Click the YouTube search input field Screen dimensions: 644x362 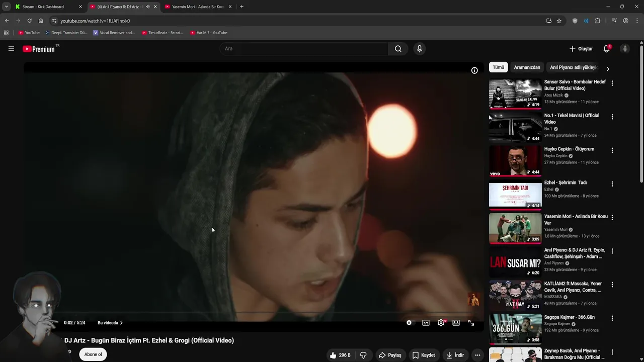click(304, 49)
